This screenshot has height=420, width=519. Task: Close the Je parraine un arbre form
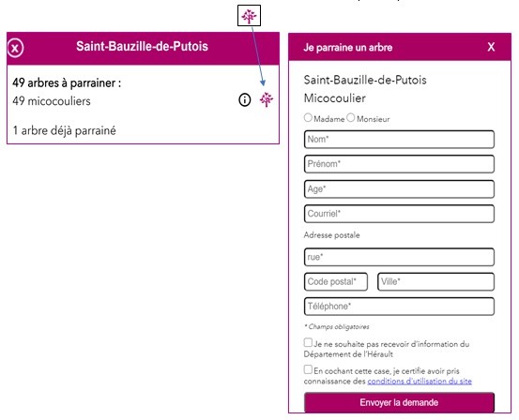(491, 47)
